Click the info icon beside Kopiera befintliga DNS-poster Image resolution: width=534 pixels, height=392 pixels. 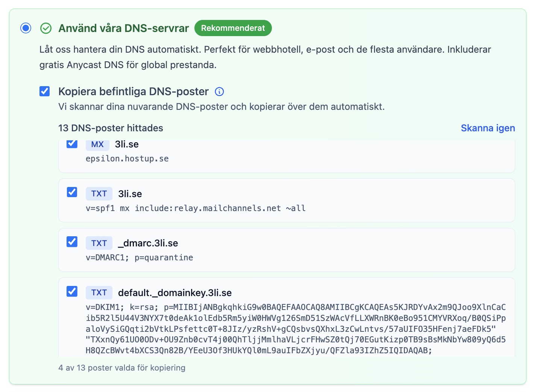click(219, 91)
